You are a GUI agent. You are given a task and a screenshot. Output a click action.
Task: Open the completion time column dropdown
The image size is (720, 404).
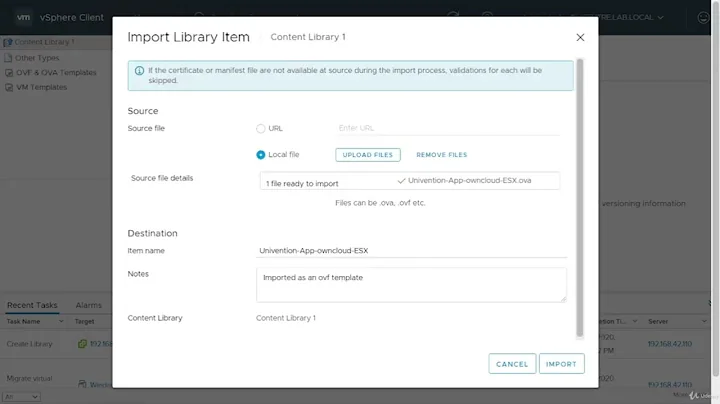pos(635,321)
